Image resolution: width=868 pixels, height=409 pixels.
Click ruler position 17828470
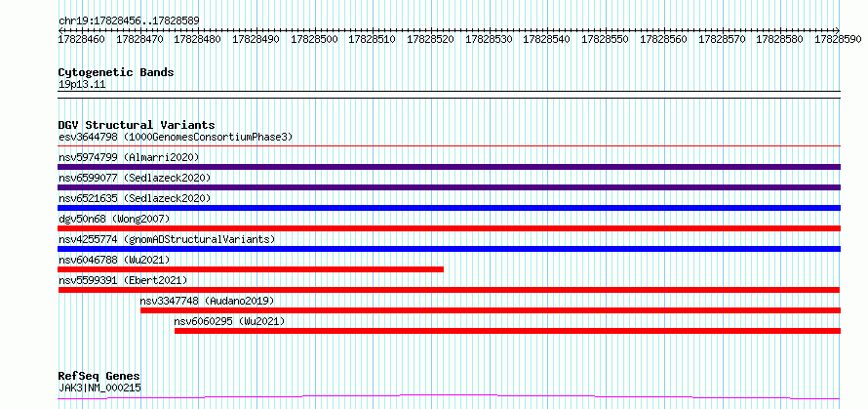(x=138, y=39)
